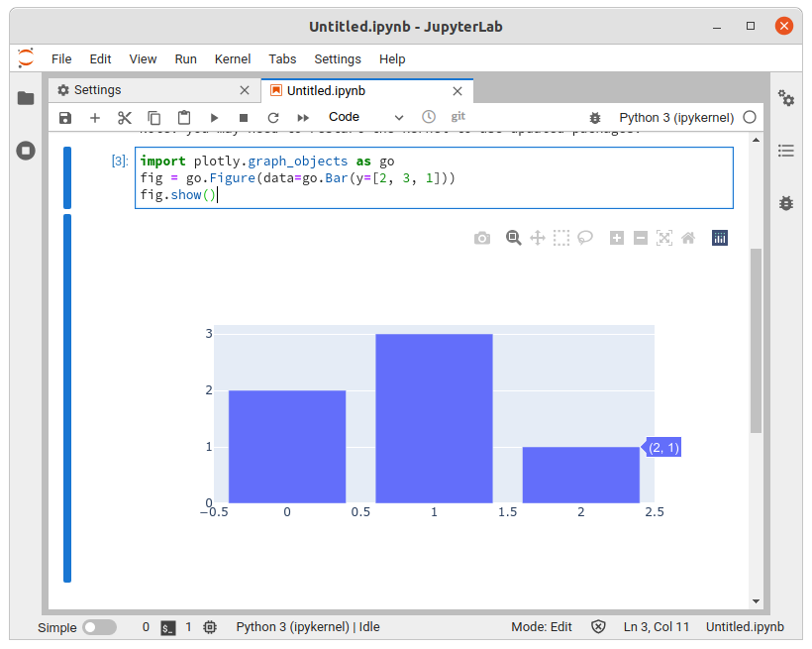Toggle Simple interface mode
812x649 pixels.
tap(96, 627)
